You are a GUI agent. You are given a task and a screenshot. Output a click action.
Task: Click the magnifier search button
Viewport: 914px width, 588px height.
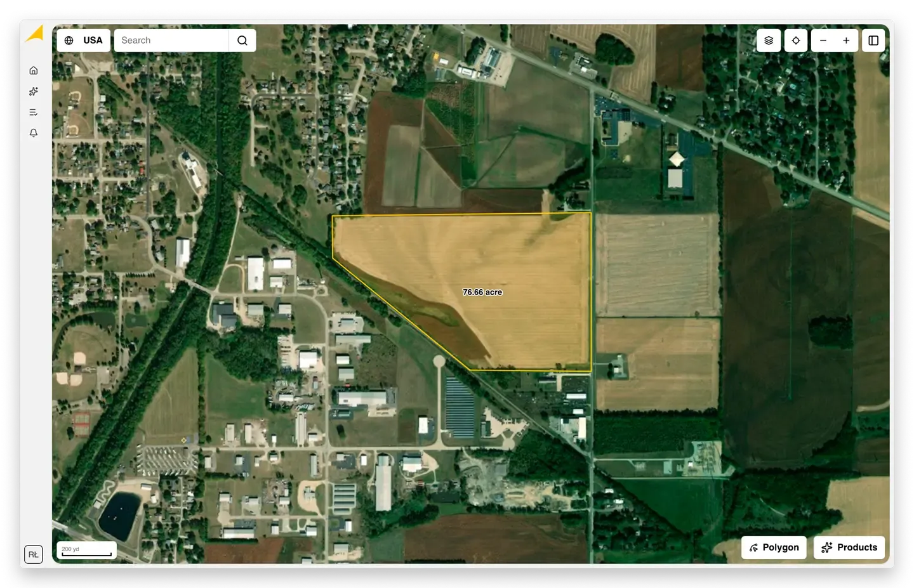point(242,40)
